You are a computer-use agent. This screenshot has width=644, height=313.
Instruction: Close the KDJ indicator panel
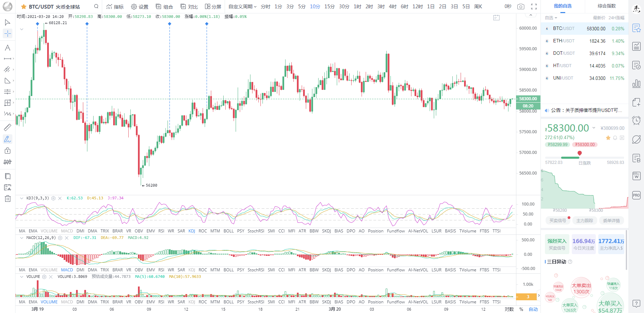pyautogui.click(x=60, y=198)
